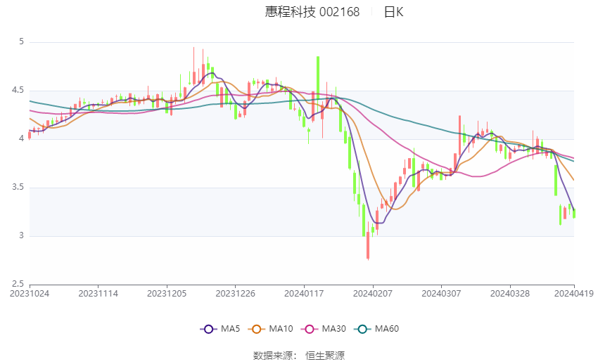Viewport: 598px width, 364px height.
Task: Toggle the MA30 legend item
Action: tap(308, 328)
